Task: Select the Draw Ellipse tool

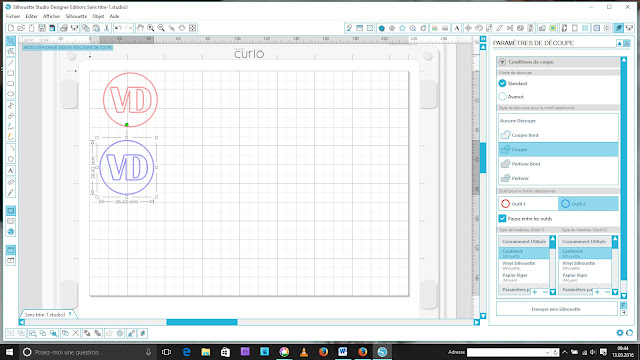Action: (11, 94)
